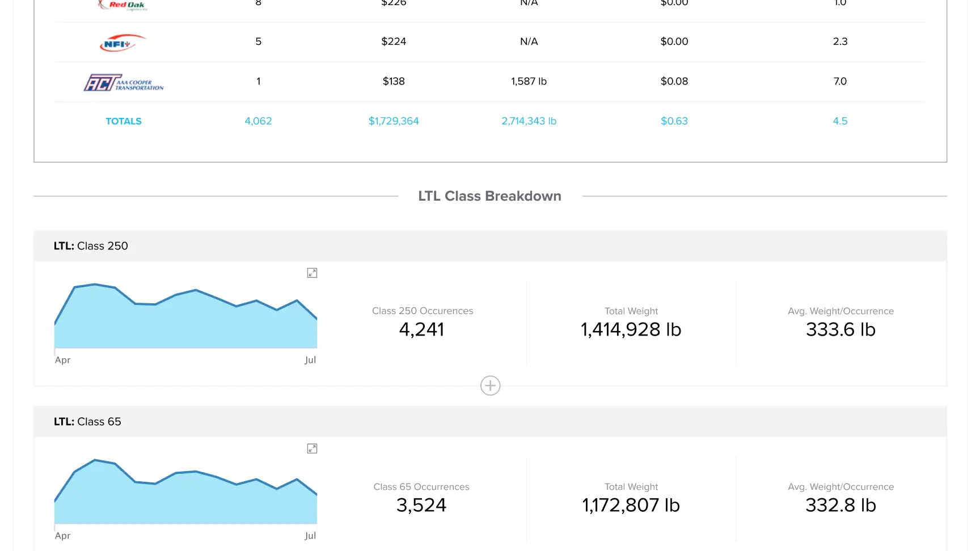Select the TOTALS row label

124,121
